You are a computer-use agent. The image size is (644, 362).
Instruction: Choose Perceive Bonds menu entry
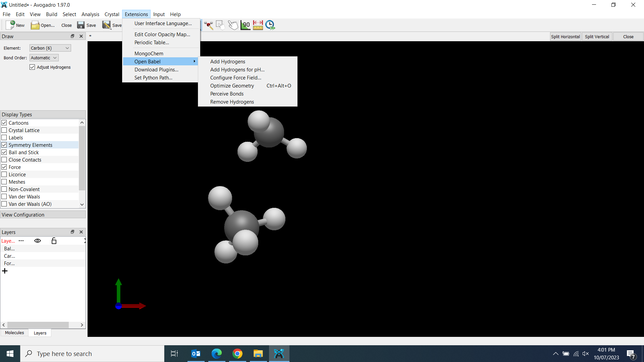click(248, 94)
